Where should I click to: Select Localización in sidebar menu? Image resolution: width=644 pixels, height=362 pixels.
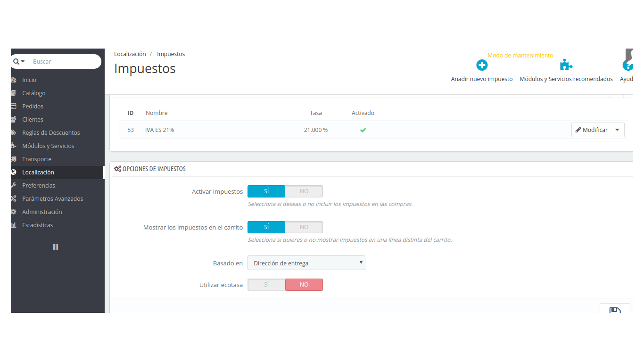tap(38, 173)
